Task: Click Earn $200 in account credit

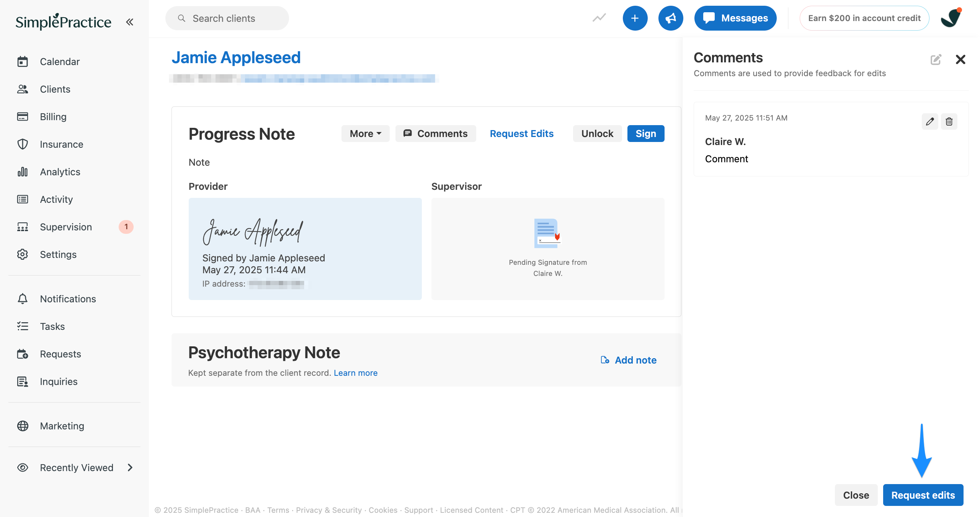Action: (x=864, y=18)
